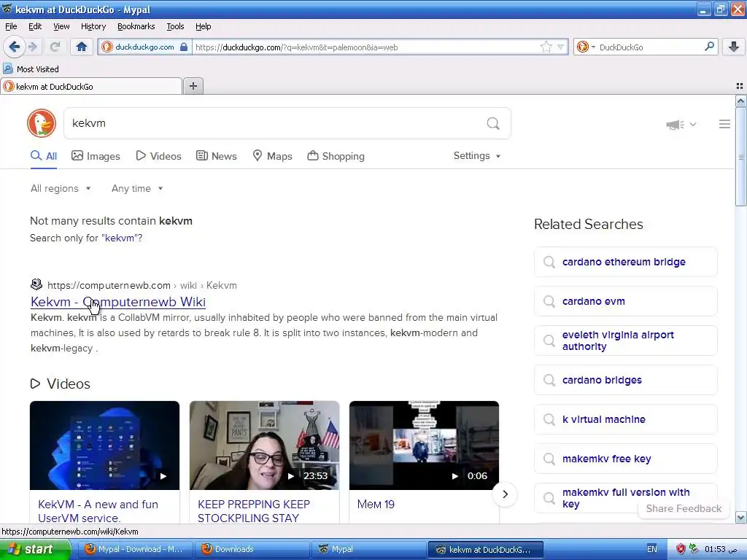
Task: Switch to Mypal - Download taskbar window
Action: [x=135, y=549]
